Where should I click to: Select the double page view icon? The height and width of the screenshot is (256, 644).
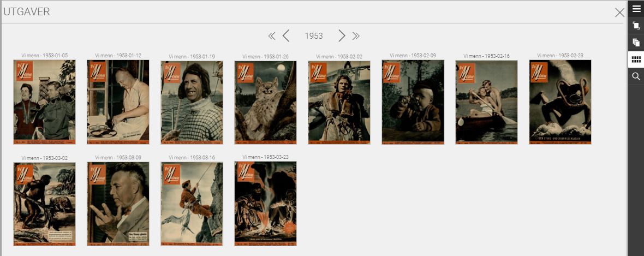636,43
